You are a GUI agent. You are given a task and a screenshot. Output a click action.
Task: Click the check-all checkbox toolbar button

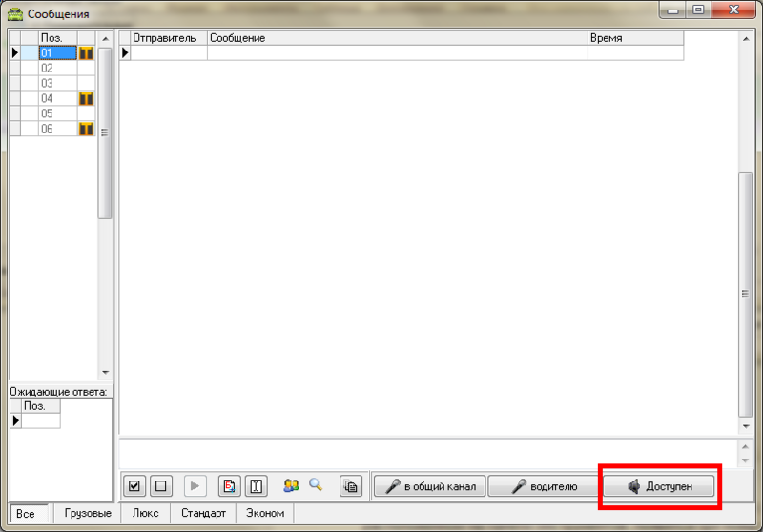point(134,486)
